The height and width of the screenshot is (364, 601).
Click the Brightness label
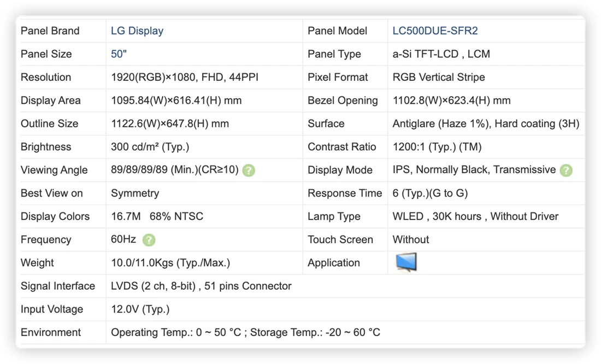pos(45,147)
